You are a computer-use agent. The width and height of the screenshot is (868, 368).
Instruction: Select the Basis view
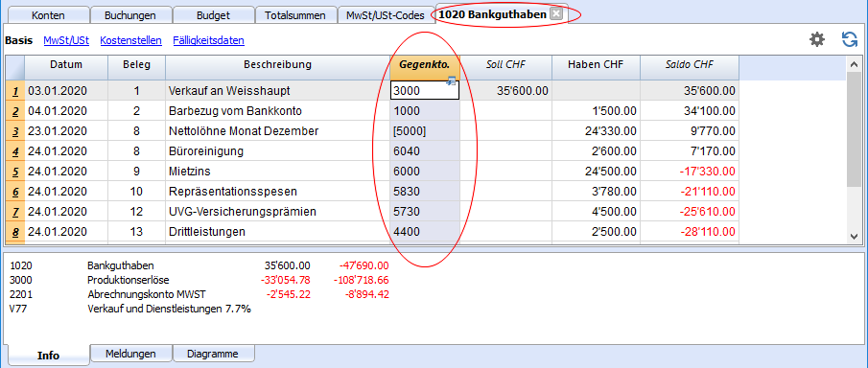(x=18, y=40)
